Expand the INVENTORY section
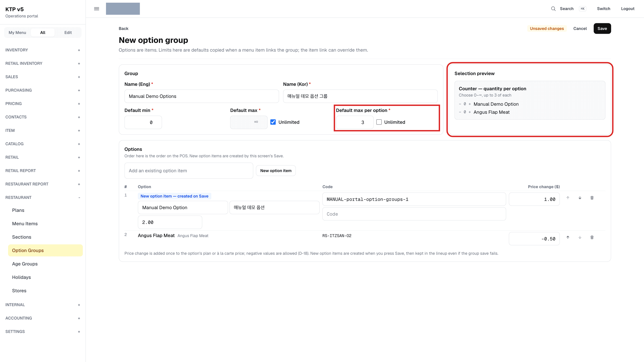Screen dimensions: 644x362 coord(42,50)
